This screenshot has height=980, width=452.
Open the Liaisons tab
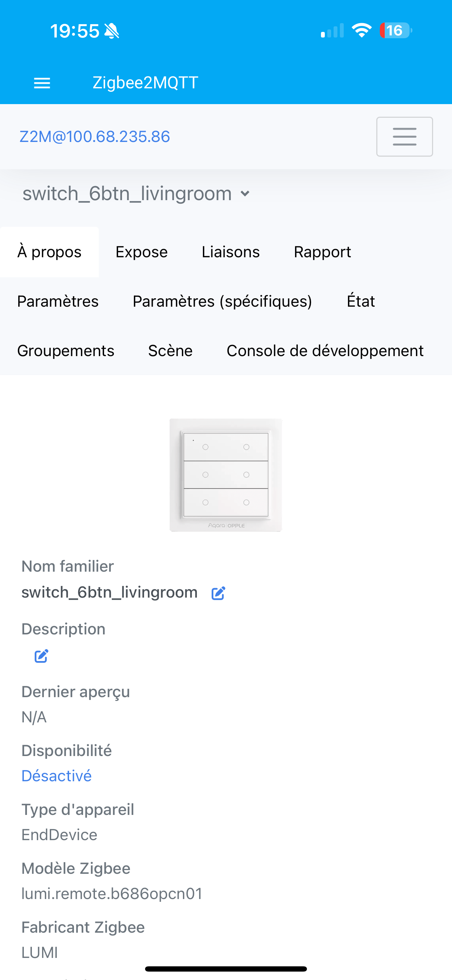[x=231, y=252]
